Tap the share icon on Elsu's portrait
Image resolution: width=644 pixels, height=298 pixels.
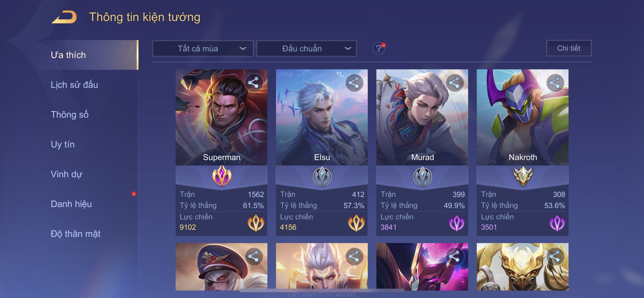click(354, 83)
